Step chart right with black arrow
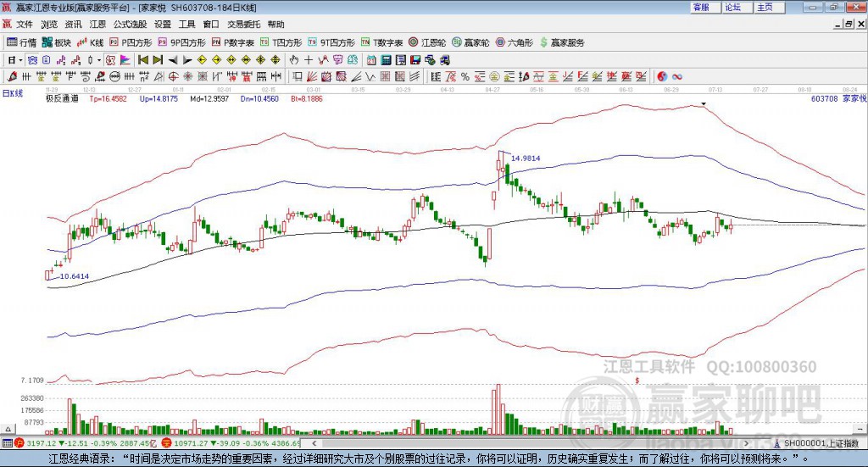 tap(187, 60)
